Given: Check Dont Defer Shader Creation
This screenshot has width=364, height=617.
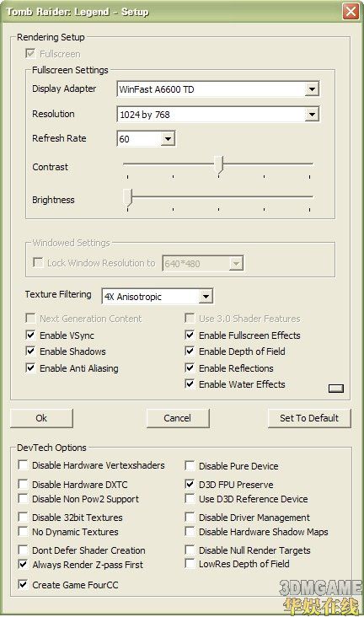Looking at the screenshot, I should (x=23, y=550).
